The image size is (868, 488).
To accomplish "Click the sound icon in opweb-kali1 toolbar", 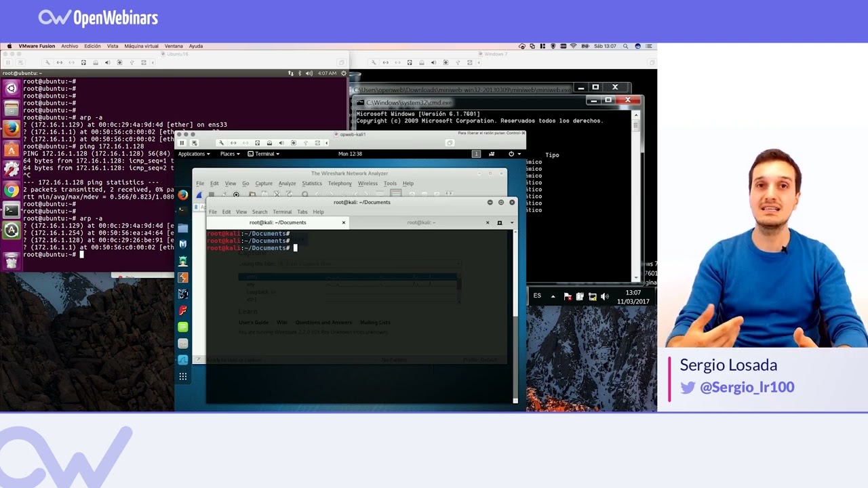I will point(281,143).
